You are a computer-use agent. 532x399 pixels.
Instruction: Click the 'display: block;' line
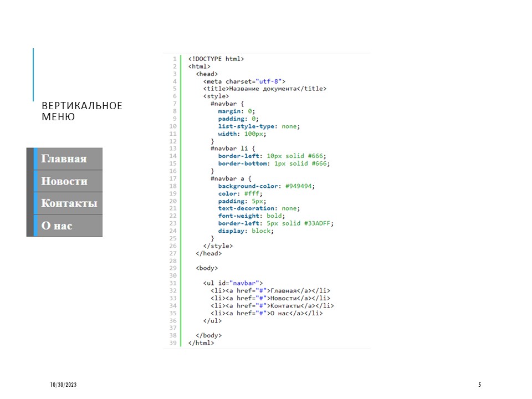[x=246, y=231]
